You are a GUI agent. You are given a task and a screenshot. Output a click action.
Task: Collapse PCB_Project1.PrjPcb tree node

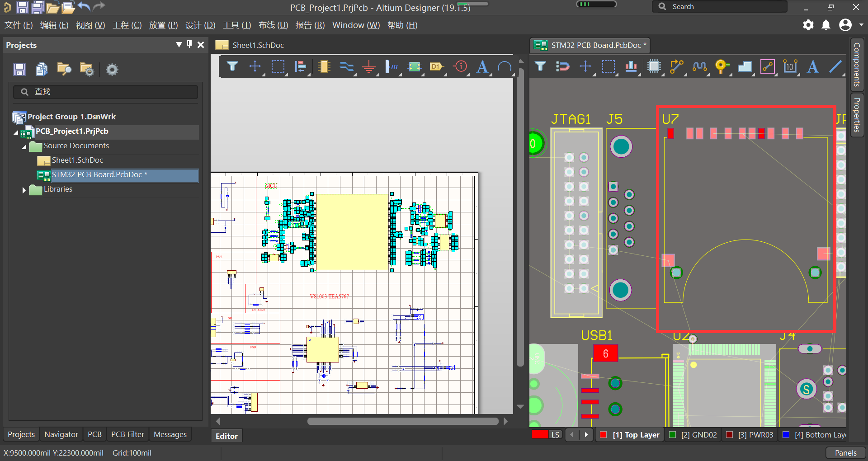(x=16, y=132)
